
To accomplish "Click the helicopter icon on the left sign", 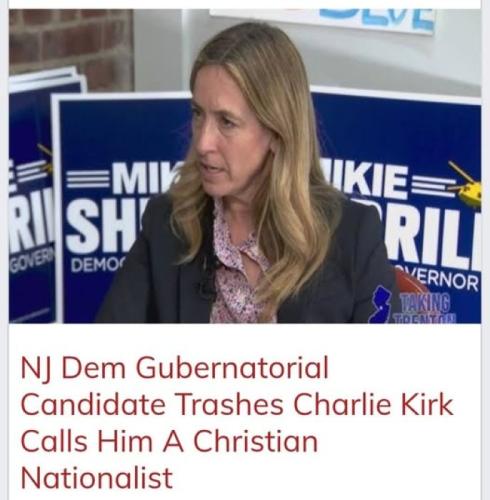I will [46, 159].
